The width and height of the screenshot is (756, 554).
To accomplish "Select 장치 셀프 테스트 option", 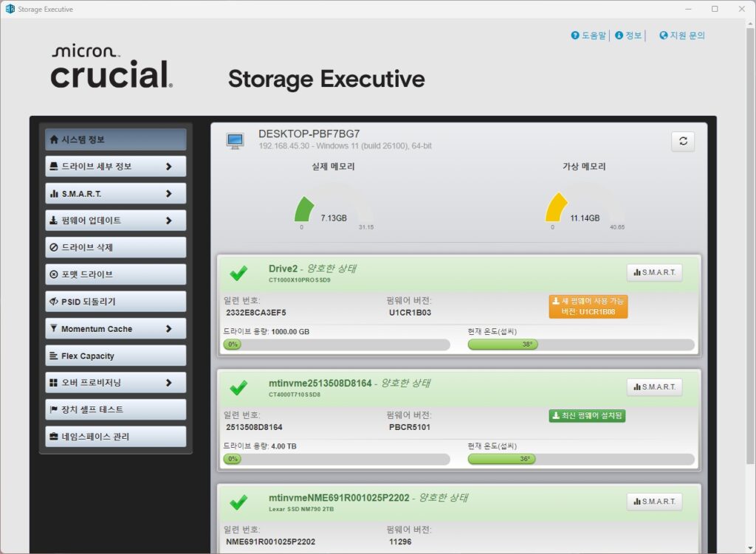I will coord(116,409).
